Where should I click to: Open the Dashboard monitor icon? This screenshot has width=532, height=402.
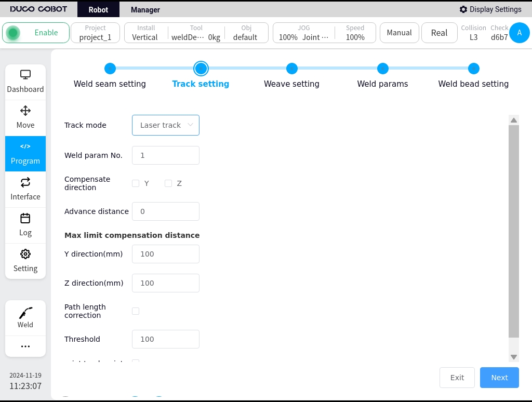coord(25,75)
